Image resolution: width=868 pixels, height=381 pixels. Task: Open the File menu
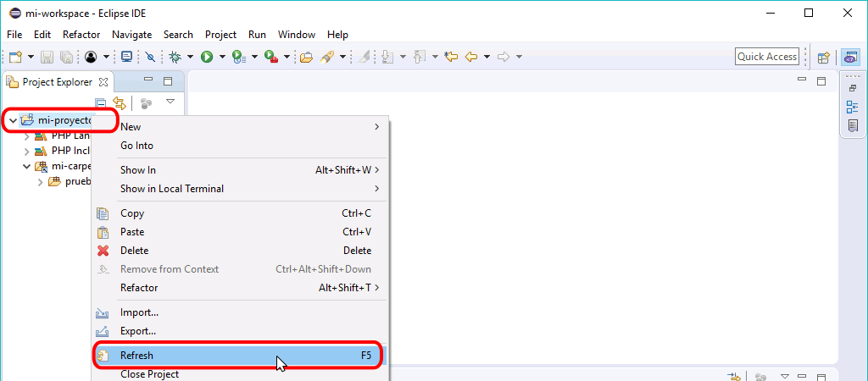click(14, 34)
